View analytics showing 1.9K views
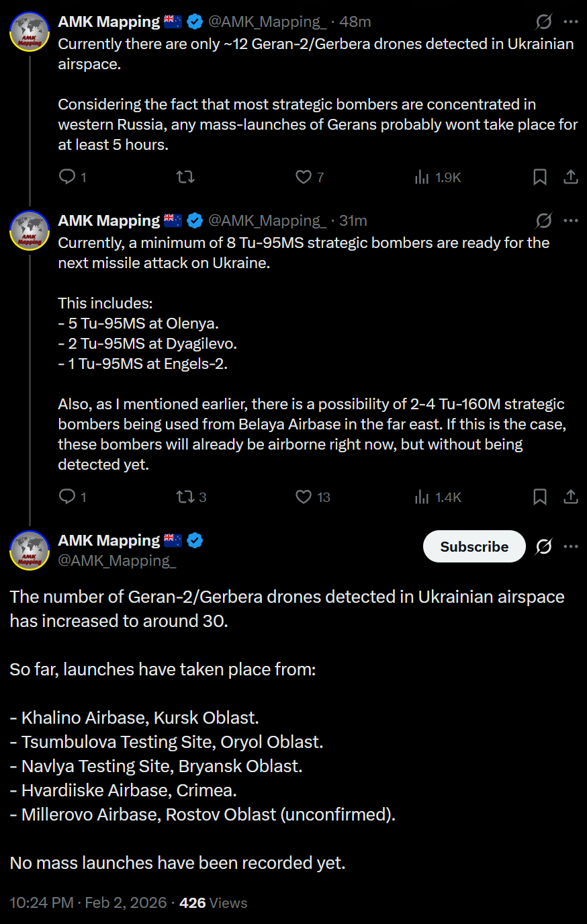Viewport: 587px width, 924px height. click(x=422, y=177)
